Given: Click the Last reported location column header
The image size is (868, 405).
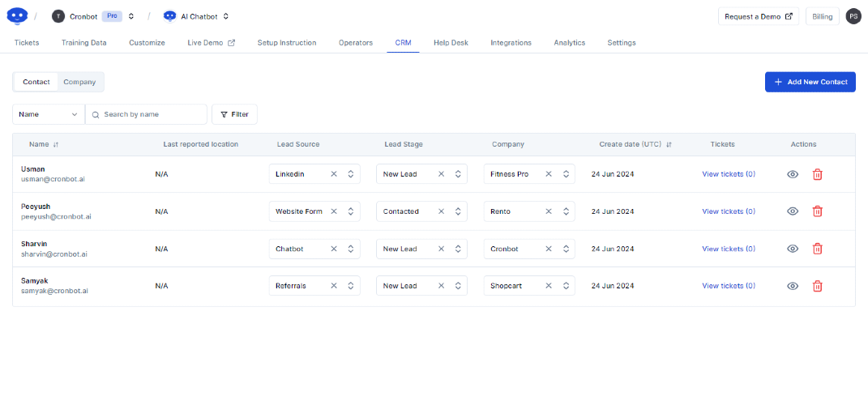Looking at the screenshot, I should (x=201, y=144).
